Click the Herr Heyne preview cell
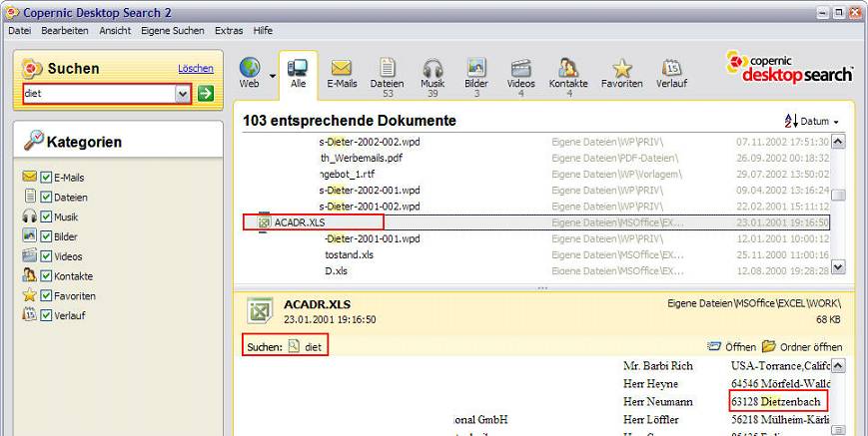Image resolution: width=868 pixels, height=436 pixels. (650, 383)
